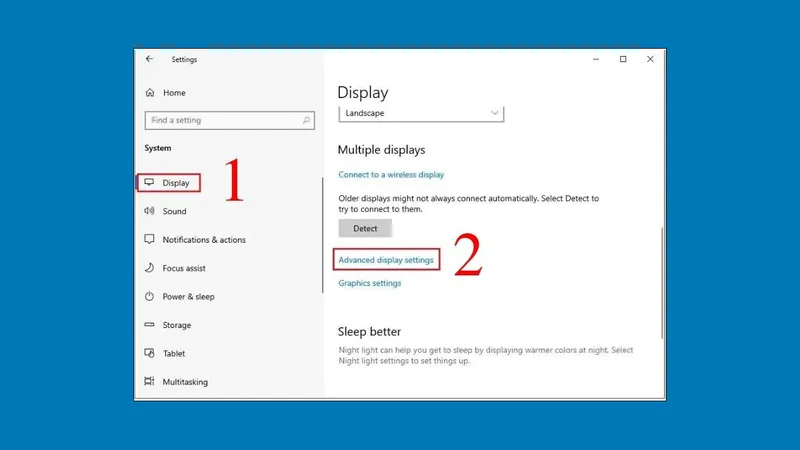Open Advanced display settings link
This screenshot has height=450, width=800.
tap(386, 260)
